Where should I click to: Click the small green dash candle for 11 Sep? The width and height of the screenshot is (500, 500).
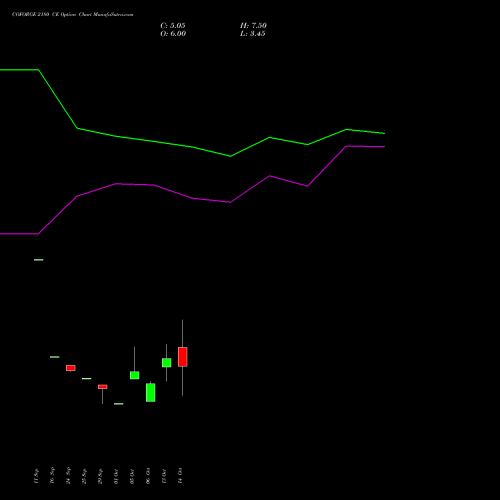point(39,260)
